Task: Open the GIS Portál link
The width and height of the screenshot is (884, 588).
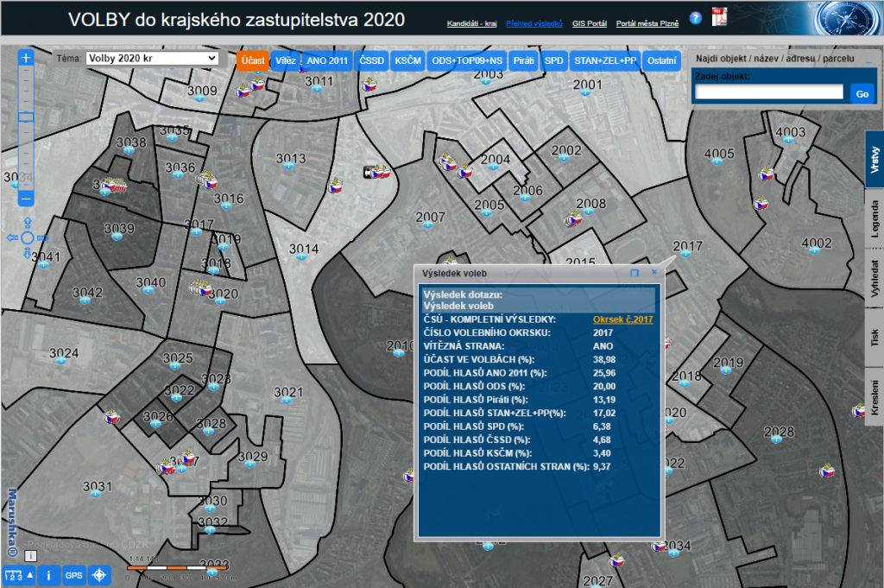Action: pyautogui.click(x=589, y=23)
